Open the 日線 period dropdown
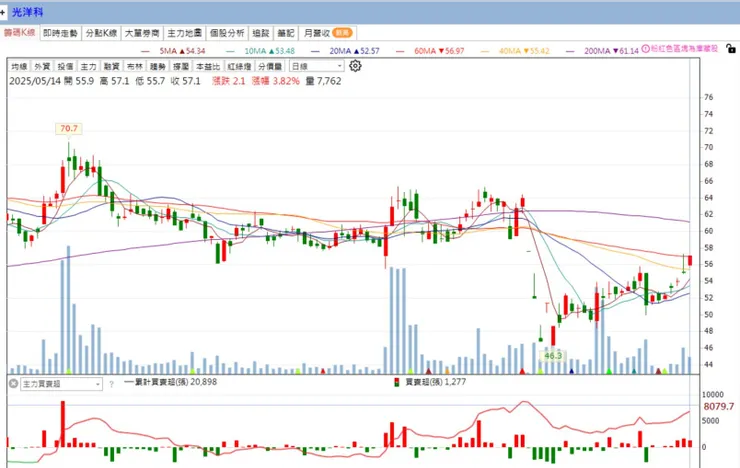 (316, 67)
